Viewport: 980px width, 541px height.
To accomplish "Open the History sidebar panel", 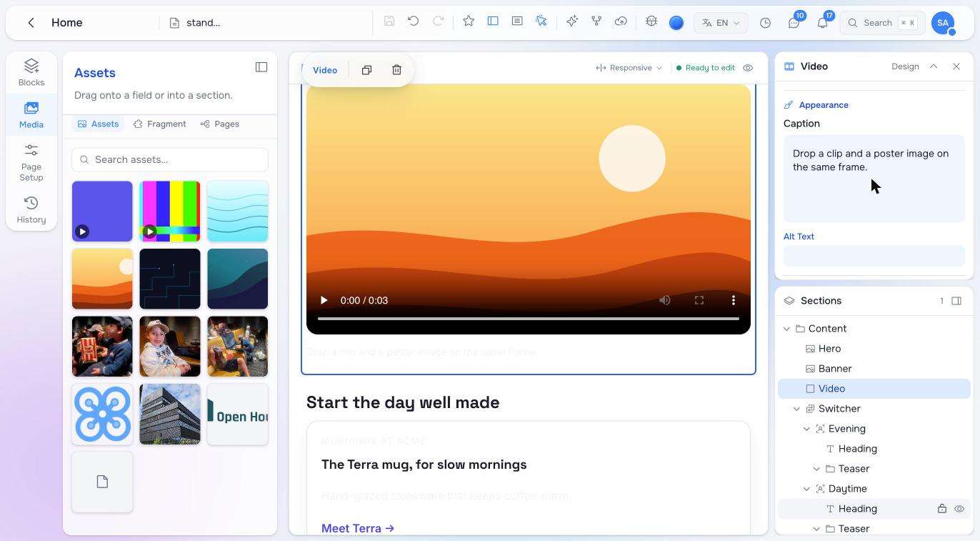I will point(31,210).
